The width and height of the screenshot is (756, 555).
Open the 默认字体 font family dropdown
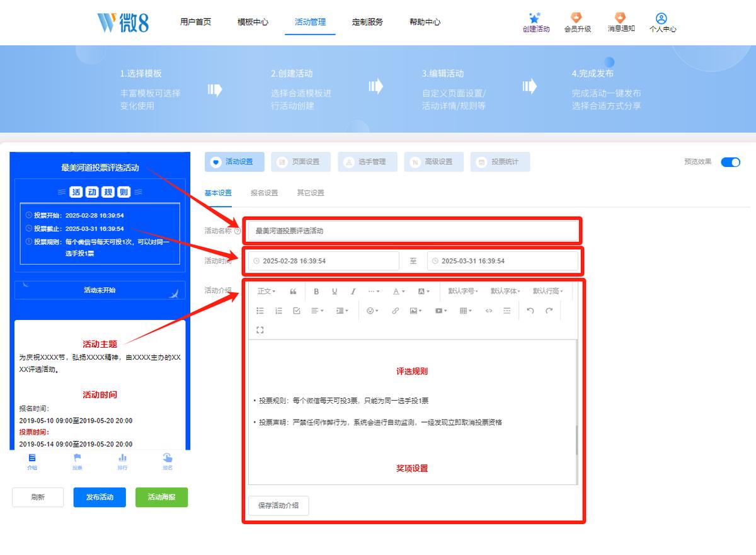click(505, 291)
